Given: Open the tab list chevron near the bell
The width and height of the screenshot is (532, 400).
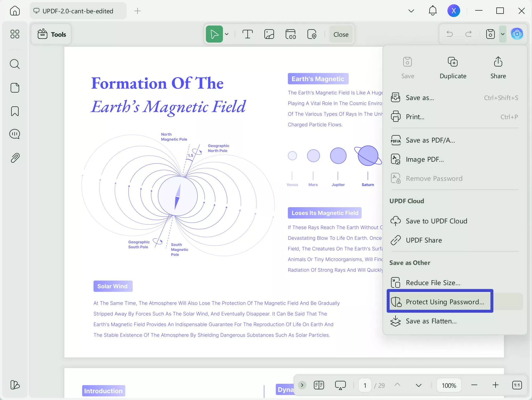Looking at the screenshot, I should [x=411, y=11].
